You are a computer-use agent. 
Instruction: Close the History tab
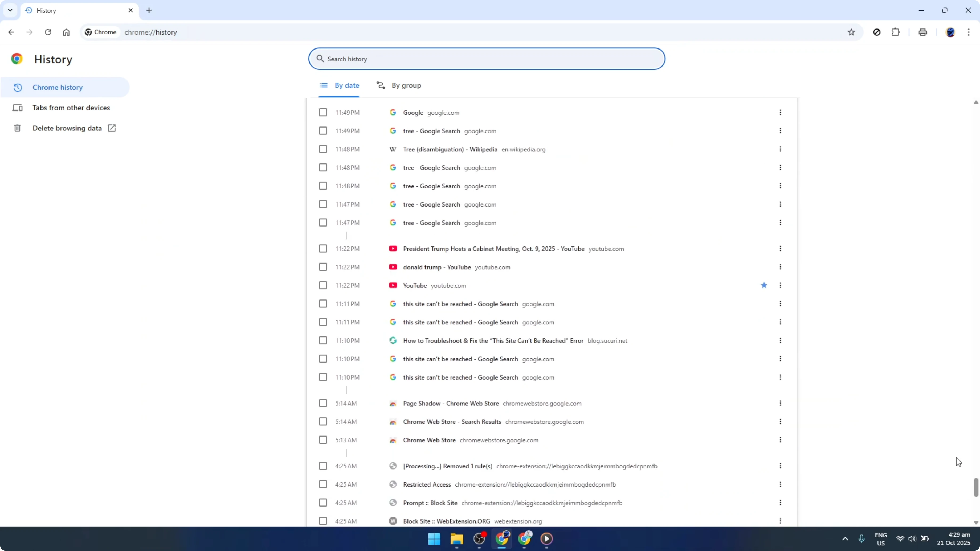[x=130, y=10]
